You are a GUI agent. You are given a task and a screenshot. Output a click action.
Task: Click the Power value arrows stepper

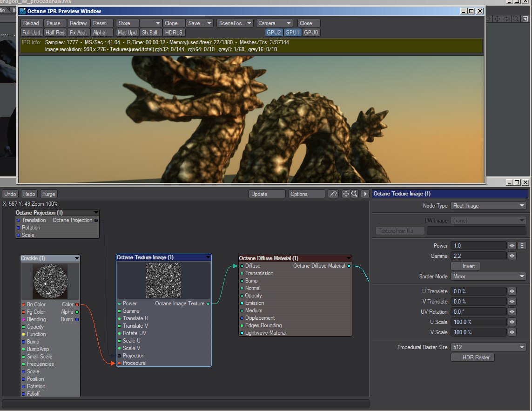click(512, 245)
